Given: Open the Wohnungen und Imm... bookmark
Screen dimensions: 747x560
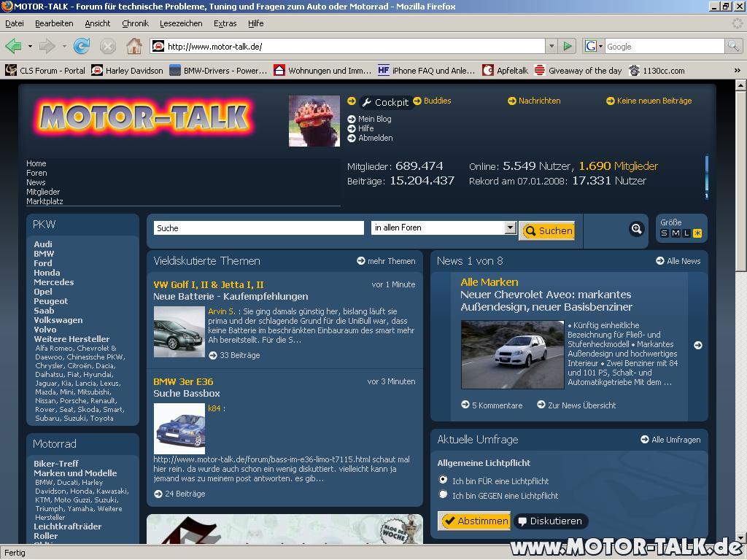Looking at the screenshot, I should click(x=322, y=71).
